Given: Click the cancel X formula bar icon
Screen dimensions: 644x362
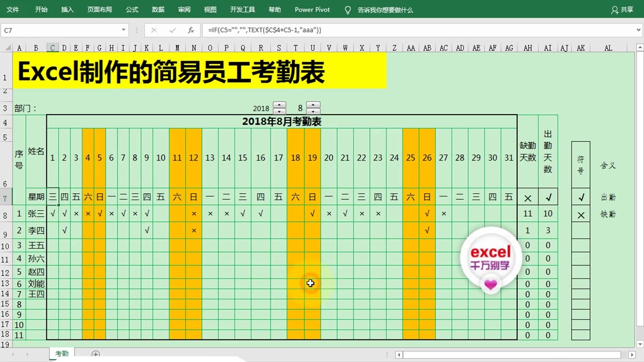Looking at the screenshot, I should tap(154, 30).
